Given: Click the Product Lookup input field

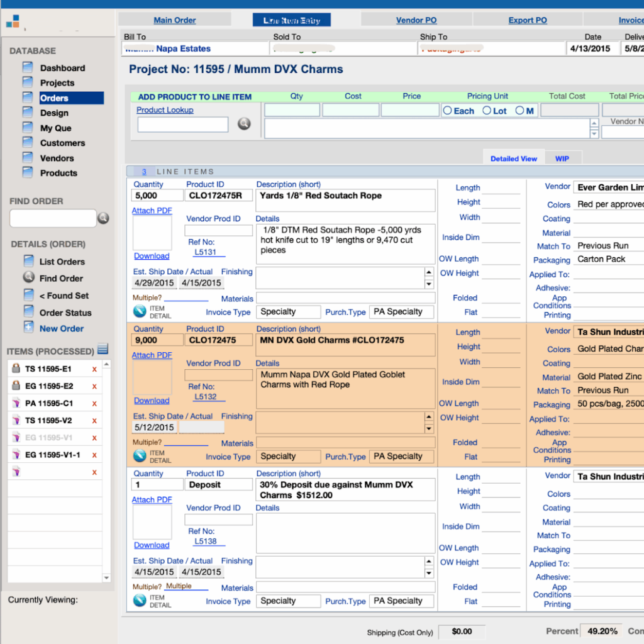Looking at the screenshot, I should pos(182,125).
